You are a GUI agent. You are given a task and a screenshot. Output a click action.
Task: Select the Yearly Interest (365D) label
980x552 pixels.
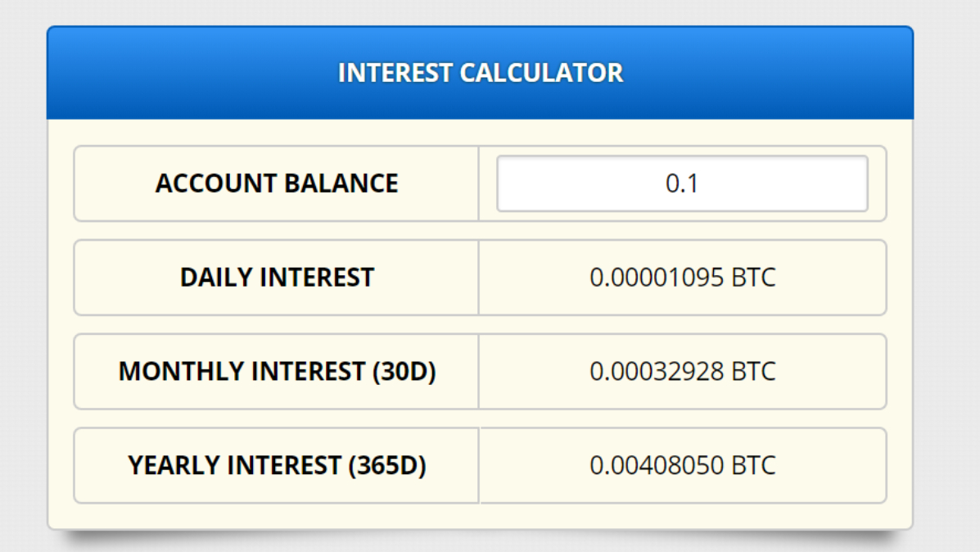point(277,465)
